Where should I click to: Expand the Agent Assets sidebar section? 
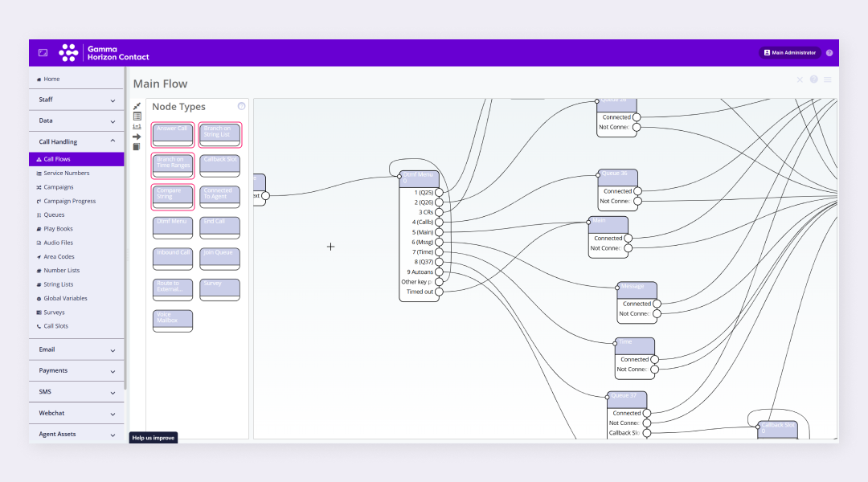tap(76, 435)
